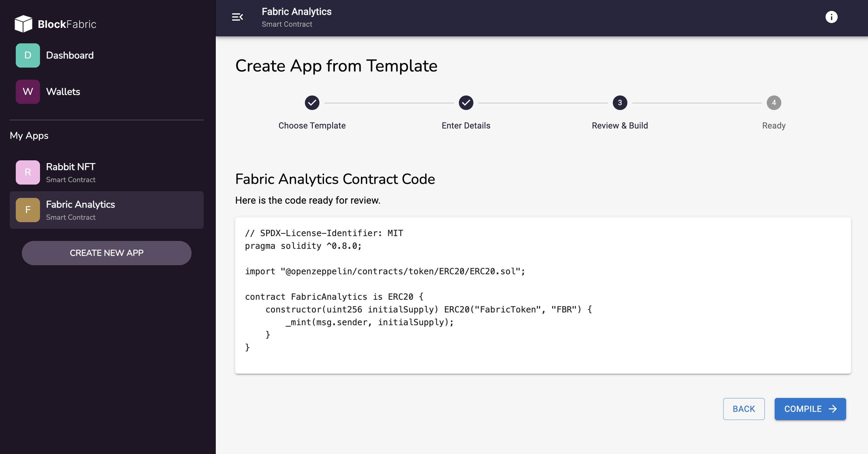Screen dimensions: 868x454
Task: Click step 3 Review & Build circle
Action: point(620,103)
